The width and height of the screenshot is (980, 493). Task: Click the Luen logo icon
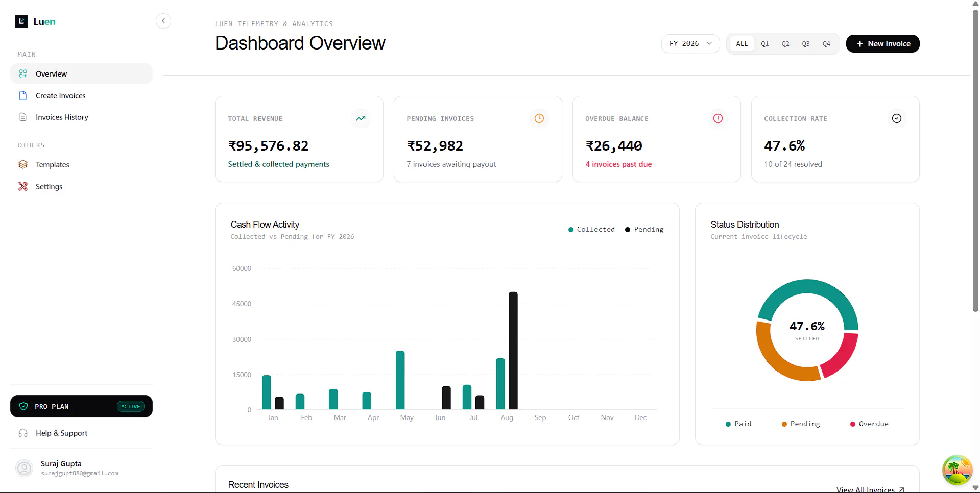(x=21, y=21)
